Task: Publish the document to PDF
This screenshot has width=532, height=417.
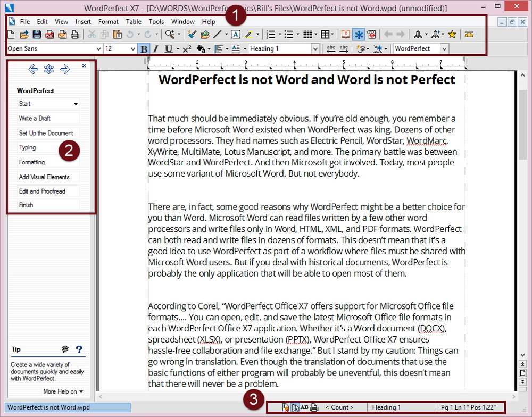Action: [49, 34]
